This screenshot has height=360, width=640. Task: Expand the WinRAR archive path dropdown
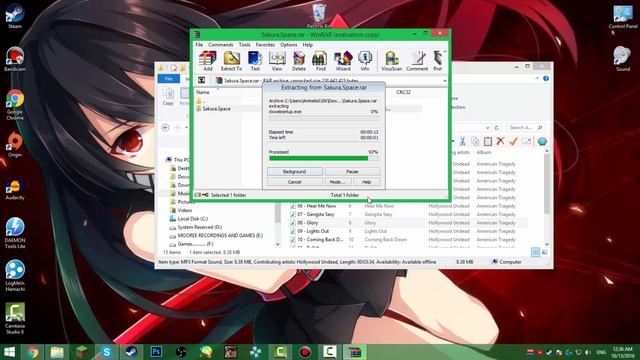coord(444,80)
